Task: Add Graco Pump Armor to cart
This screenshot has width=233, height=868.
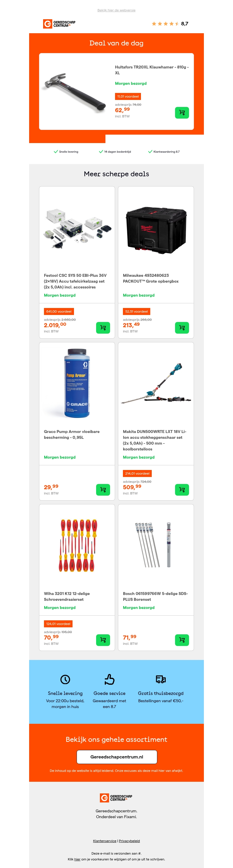Action: pos(103,489)
